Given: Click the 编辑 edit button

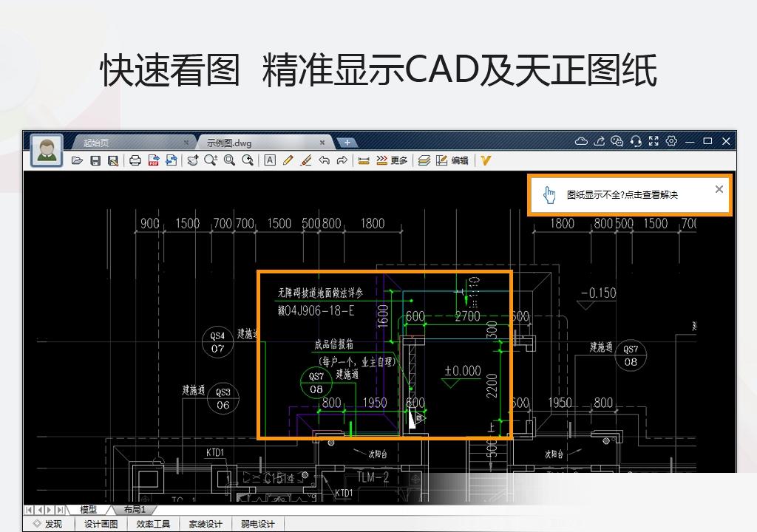Looking at the screenshot, I should tap(452, 160).
